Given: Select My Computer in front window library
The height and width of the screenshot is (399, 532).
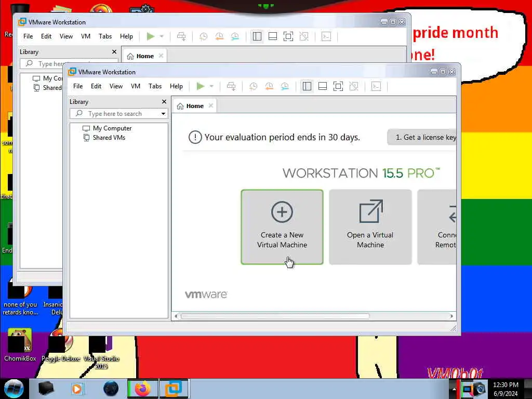Looking at the screenshot, I should (107, 128).
